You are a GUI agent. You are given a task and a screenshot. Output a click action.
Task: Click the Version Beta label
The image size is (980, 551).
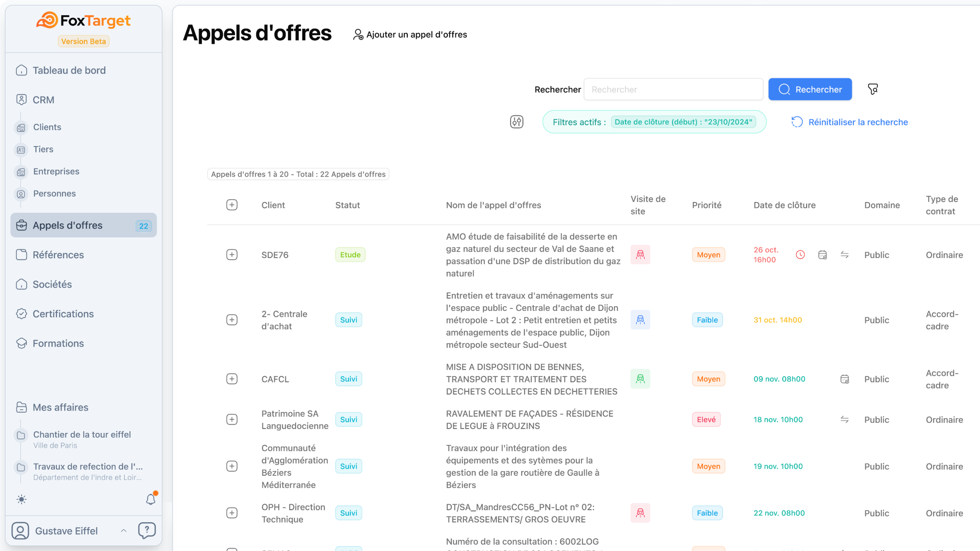pos(83,41)
